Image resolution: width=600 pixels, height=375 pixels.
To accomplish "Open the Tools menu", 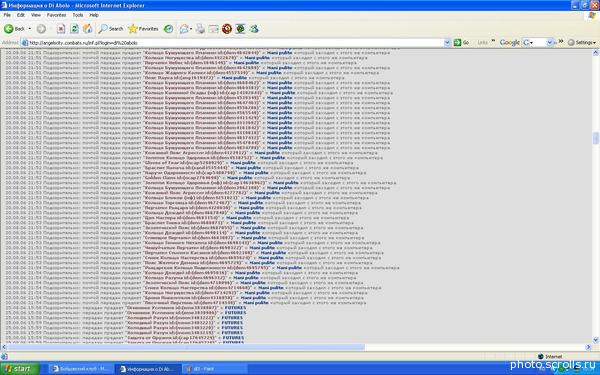I will tap(78, 15).
